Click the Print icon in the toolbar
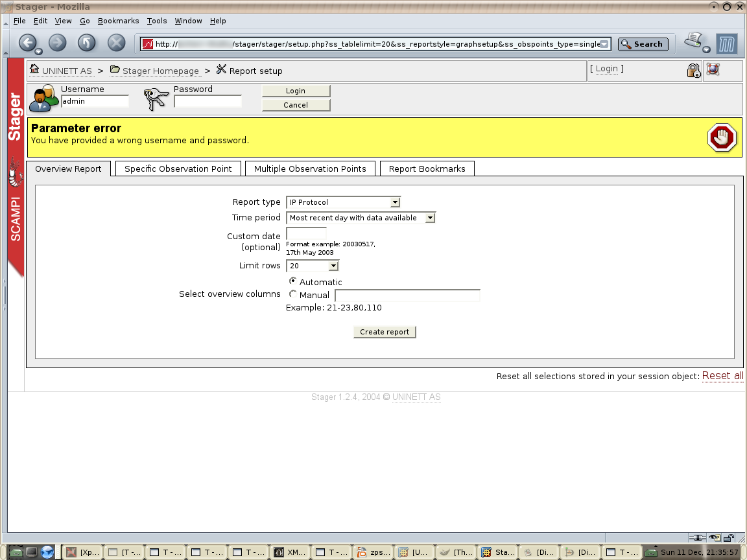 [694, 41]
